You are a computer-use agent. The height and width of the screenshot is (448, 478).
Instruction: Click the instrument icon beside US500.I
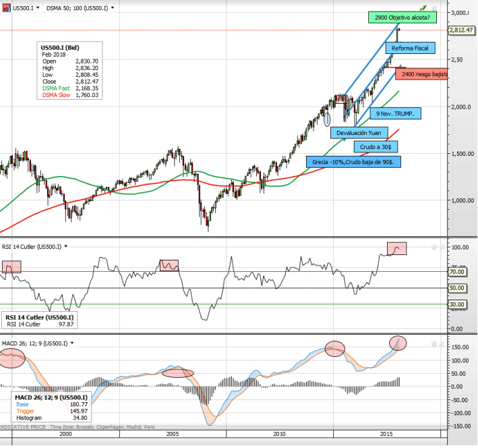point(7,7)
